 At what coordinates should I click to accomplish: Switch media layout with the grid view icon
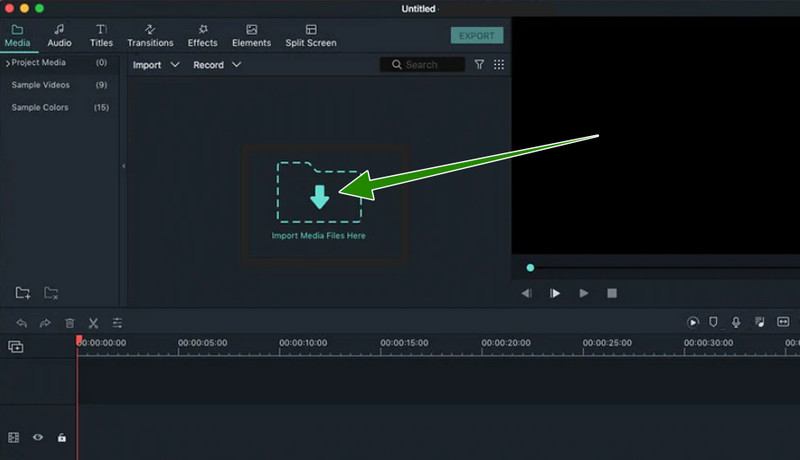point(499,65)
